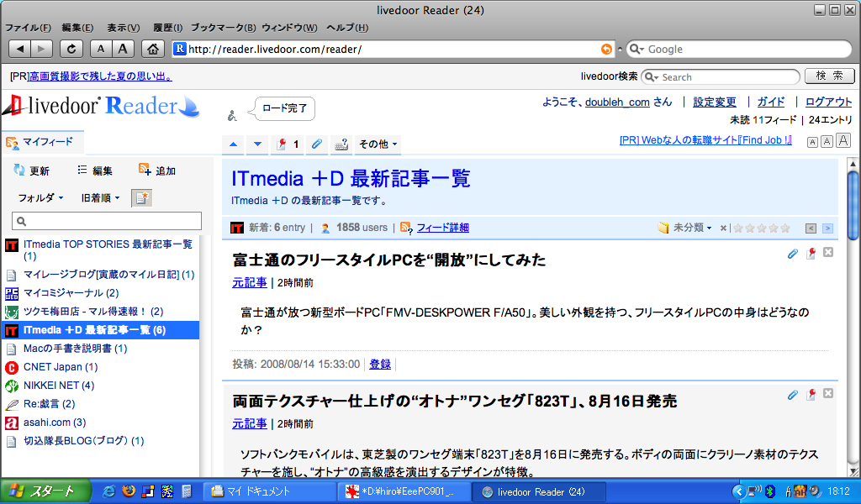This screenshot has height=504, width=861.
Task: Show keyboard shortcuts icon in toolbar
Action: (341, 144)
